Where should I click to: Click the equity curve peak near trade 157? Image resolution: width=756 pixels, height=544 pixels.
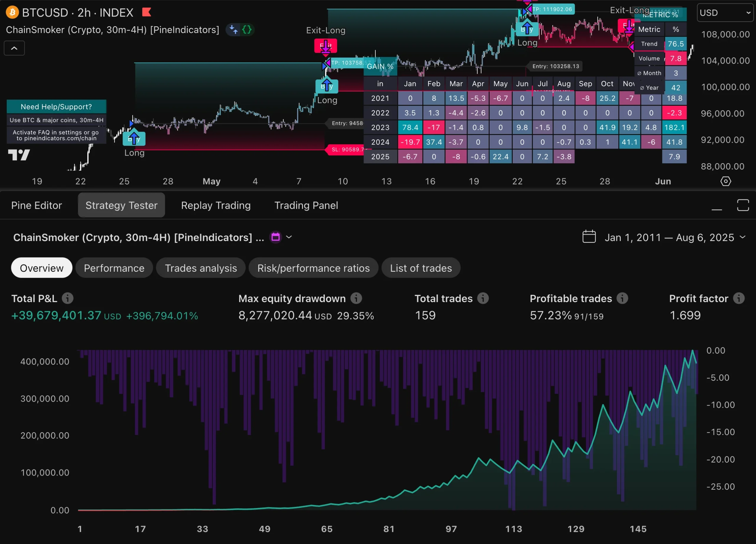point(693,351)
